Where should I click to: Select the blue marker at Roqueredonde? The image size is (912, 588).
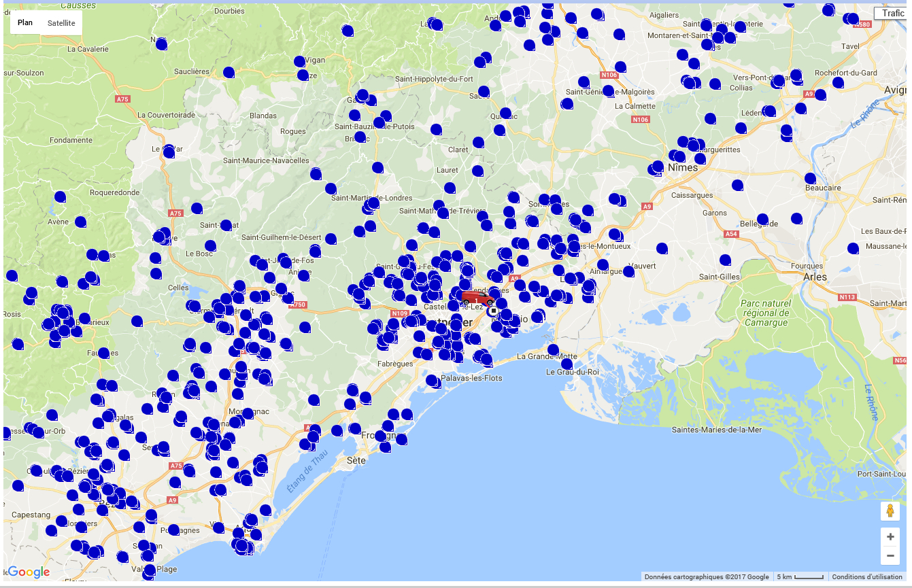[60, 196]
